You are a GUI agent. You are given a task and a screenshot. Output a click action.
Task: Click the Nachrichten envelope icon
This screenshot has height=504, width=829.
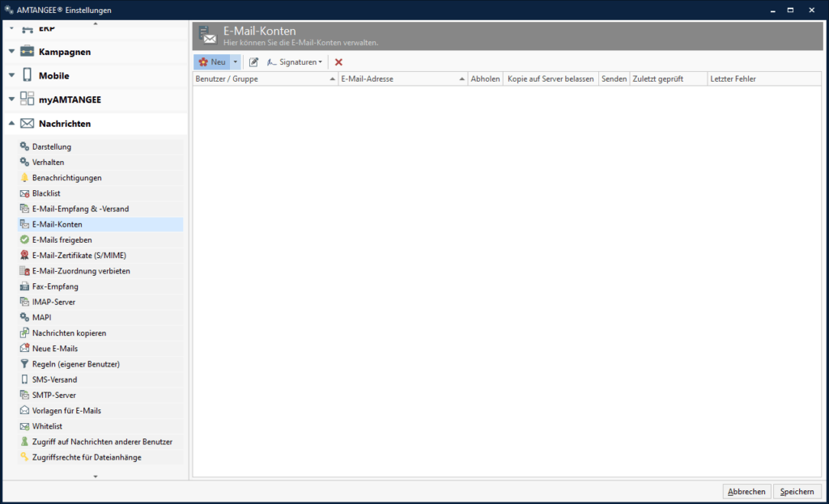pyautogui.click(x=27, y=123)
